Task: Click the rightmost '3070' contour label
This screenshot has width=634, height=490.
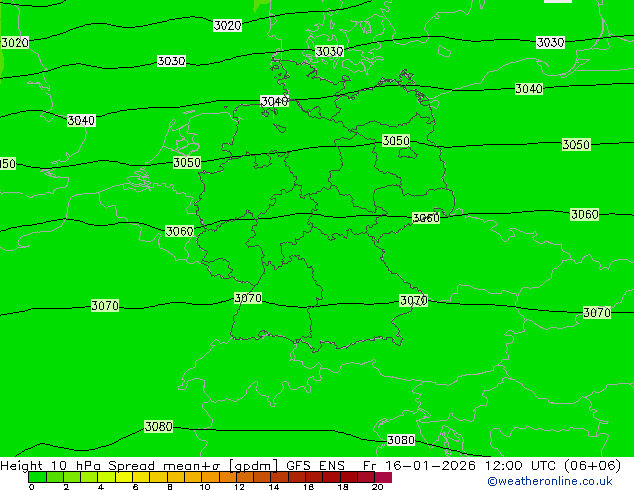Action: tap(597, 312)
